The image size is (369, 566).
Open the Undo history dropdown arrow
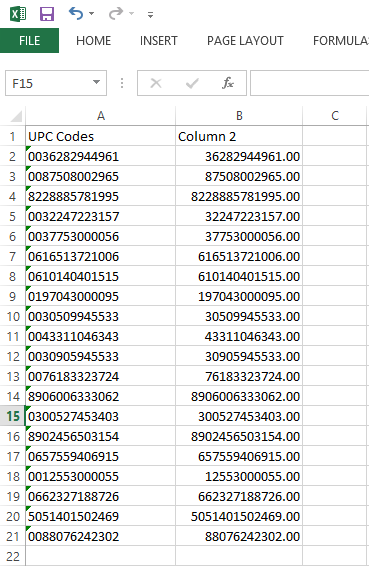coord(91,14)
